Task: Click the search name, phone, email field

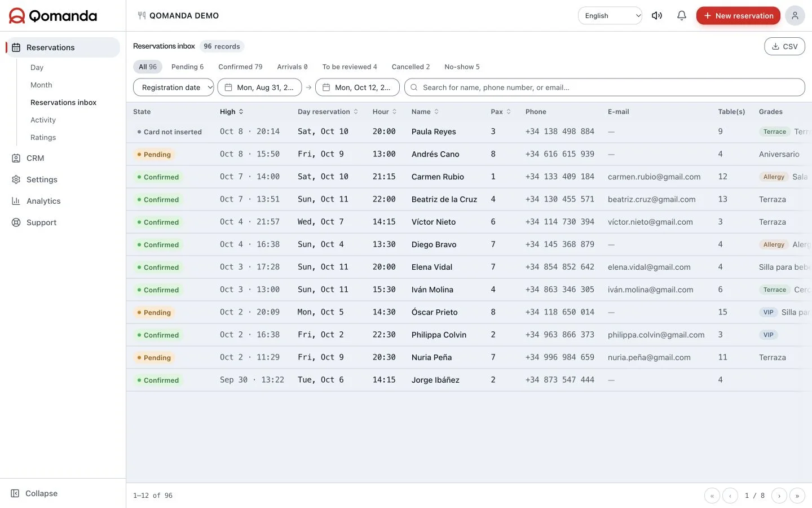Action: 604,87
